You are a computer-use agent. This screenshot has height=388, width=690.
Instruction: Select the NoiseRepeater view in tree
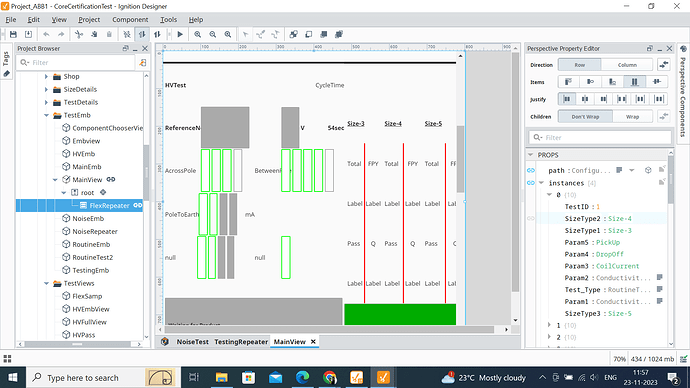(95, 231)
